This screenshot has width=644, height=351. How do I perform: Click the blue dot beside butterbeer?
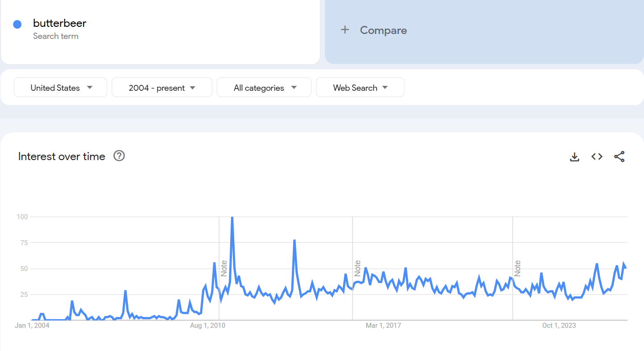point(17,24)
